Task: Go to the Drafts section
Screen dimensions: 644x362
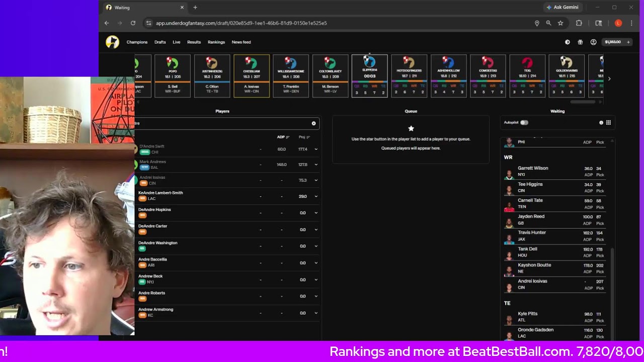Action: (160, 42)
